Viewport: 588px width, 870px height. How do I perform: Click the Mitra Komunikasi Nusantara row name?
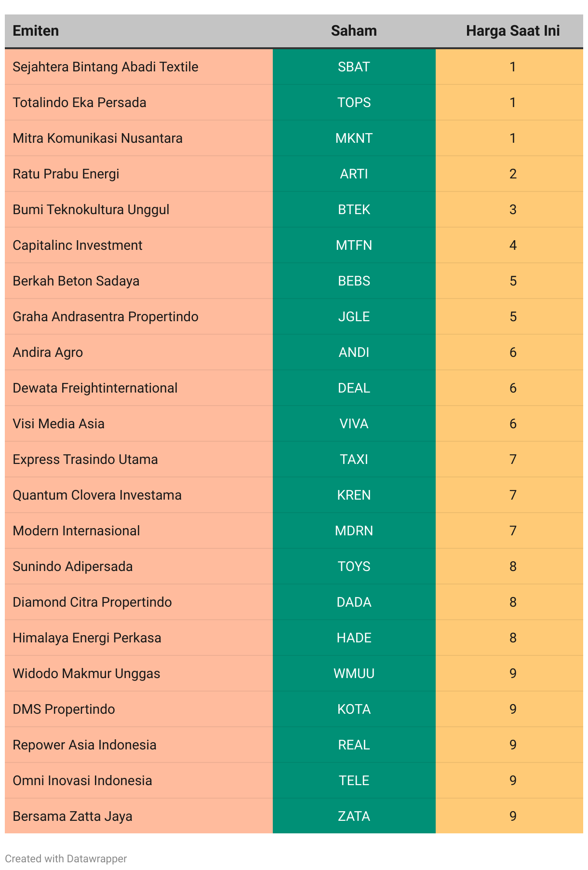tap(97, 138)
